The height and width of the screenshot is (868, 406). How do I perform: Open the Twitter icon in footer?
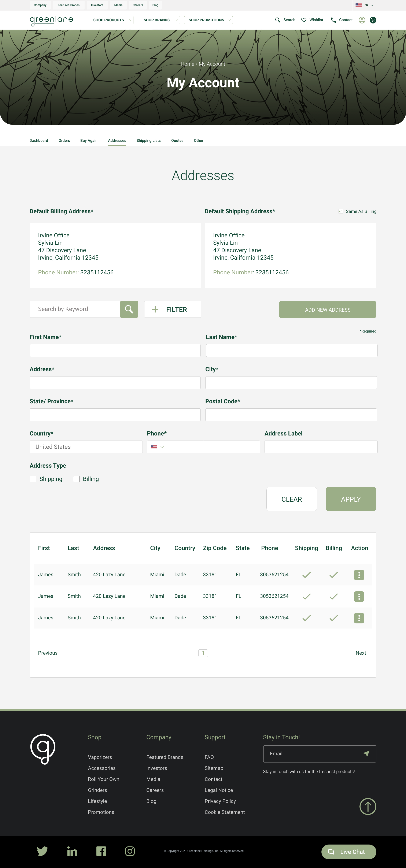tap(42, 851)
